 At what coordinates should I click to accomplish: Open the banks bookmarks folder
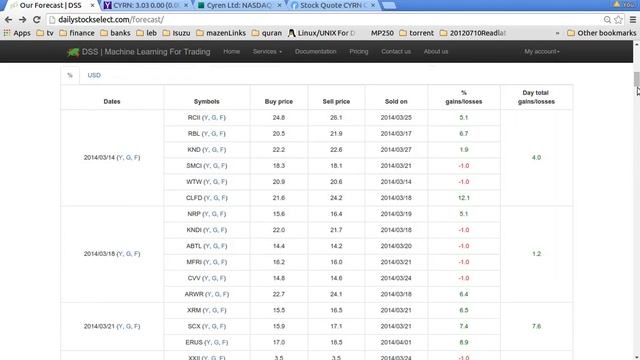click(115, 33)
